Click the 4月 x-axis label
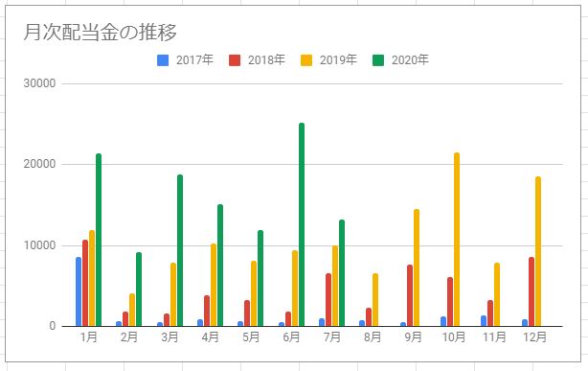Image resolution: width=588 pixels, height=371 pixels. coord(211,337)
